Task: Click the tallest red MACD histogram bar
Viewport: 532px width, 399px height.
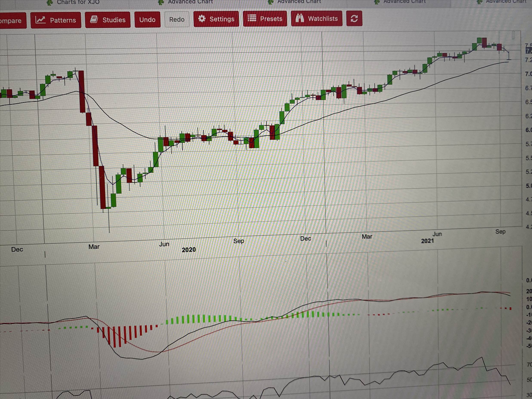Action: 115,337
